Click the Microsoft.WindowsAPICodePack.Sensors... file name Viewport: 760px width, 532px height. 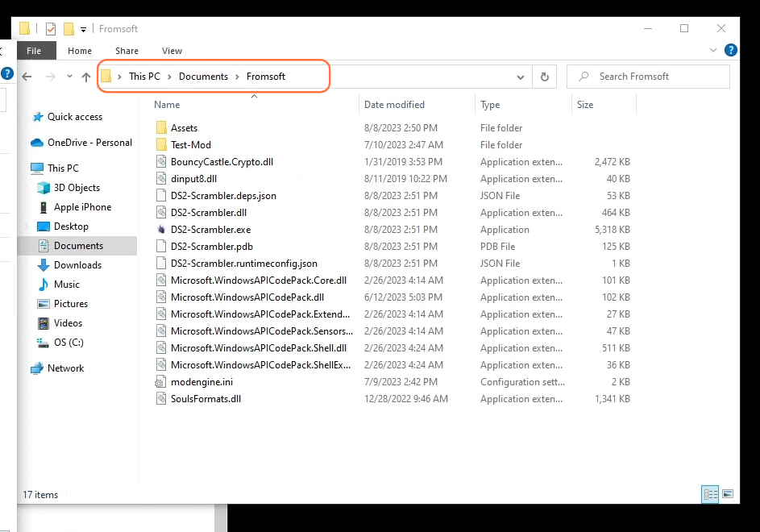coord(262,331)
